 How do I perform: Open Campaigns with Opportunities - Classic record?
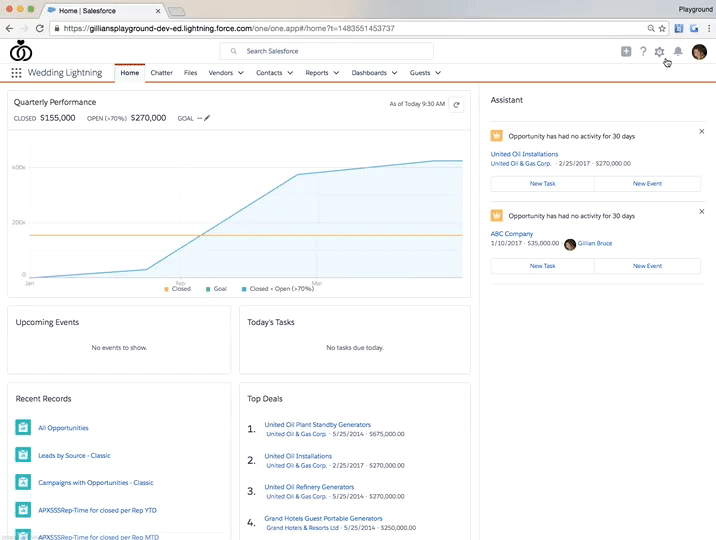coord(95,482)
